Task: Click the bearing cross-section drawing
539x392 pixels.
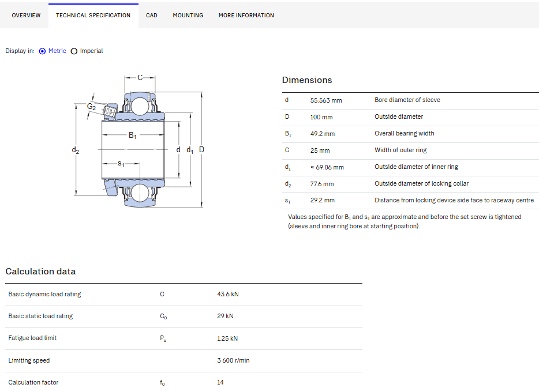Action: (x=139, y=141)
